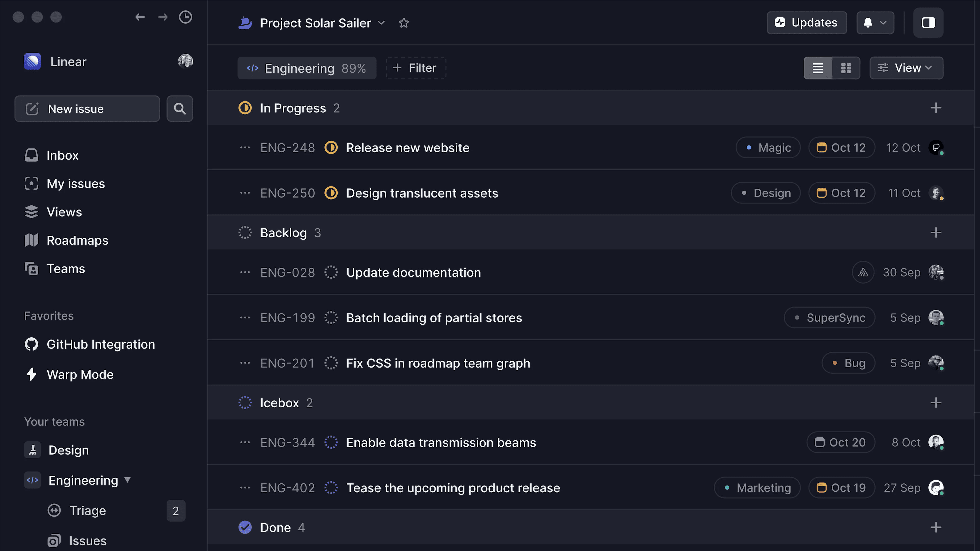Open the issue Tease the upcoming product release
980x551 pixels.
pyautogui.click(x=453, y=488)
